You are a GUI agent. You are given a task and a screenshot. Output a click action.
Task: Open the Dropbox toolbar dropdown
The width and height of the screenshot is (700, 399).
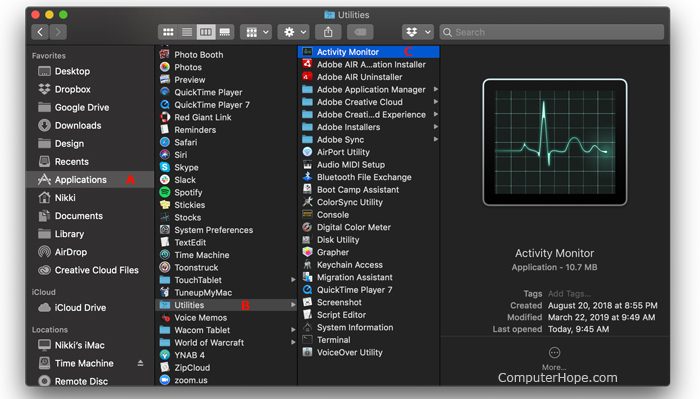tap(418, 32)
